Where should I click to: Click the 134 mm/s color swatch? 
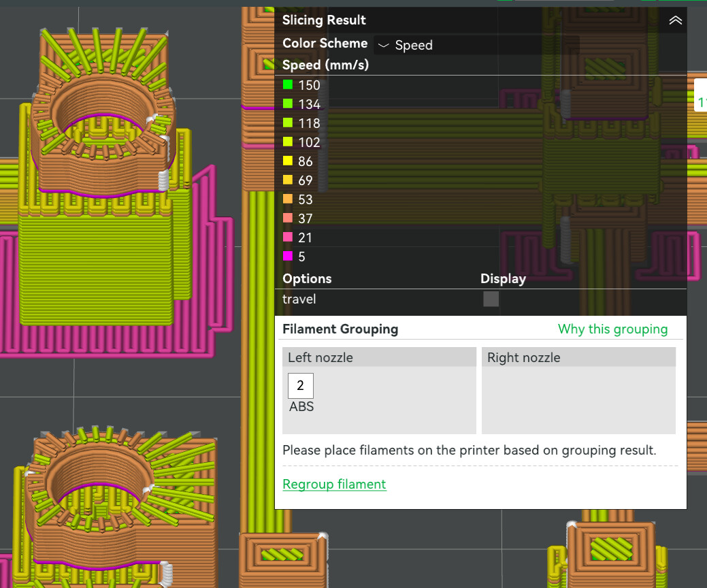pyautogui.click(x=288, y=103)
